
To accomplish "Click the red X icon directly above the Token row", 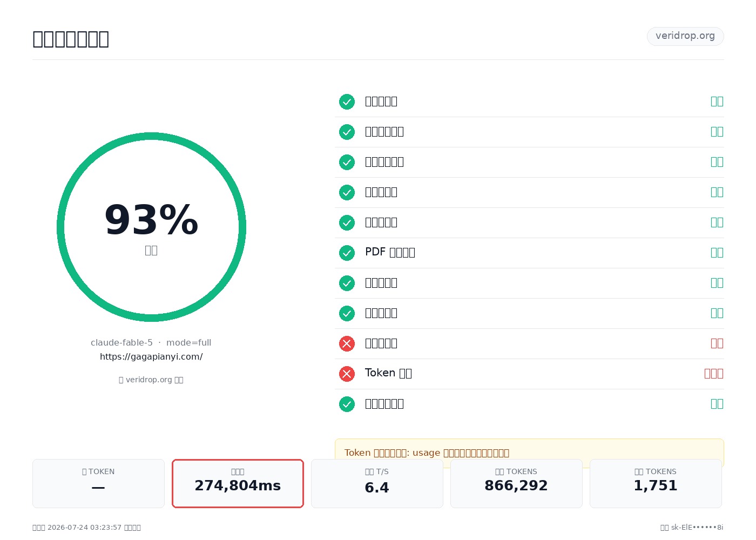I will [347, 343].
